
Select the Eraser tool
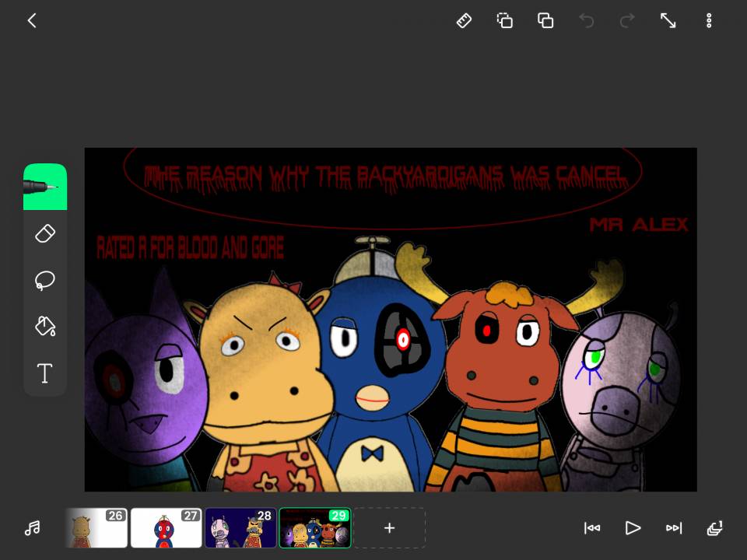click(x=44, y=233)
